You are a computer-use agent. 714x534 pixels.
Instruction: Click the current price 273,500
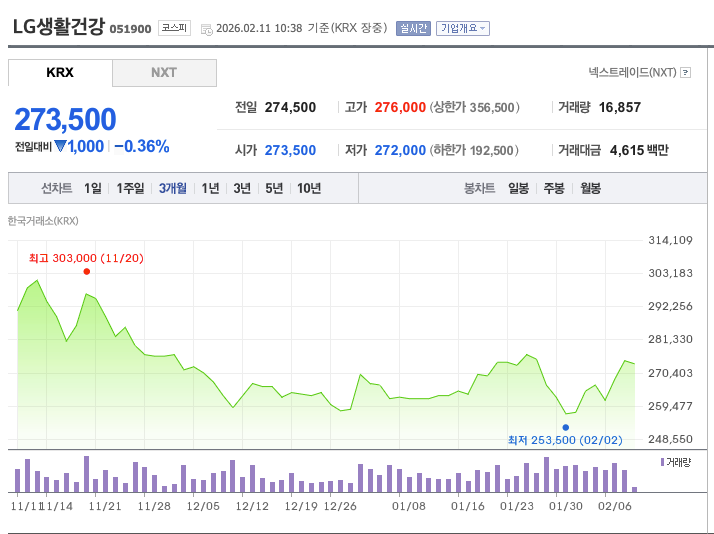coord(66,119)
